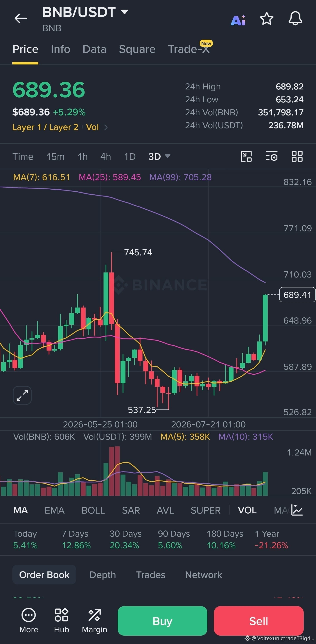Open price alert bell icon
Screen dimensions: 316x644
[295, 18]
